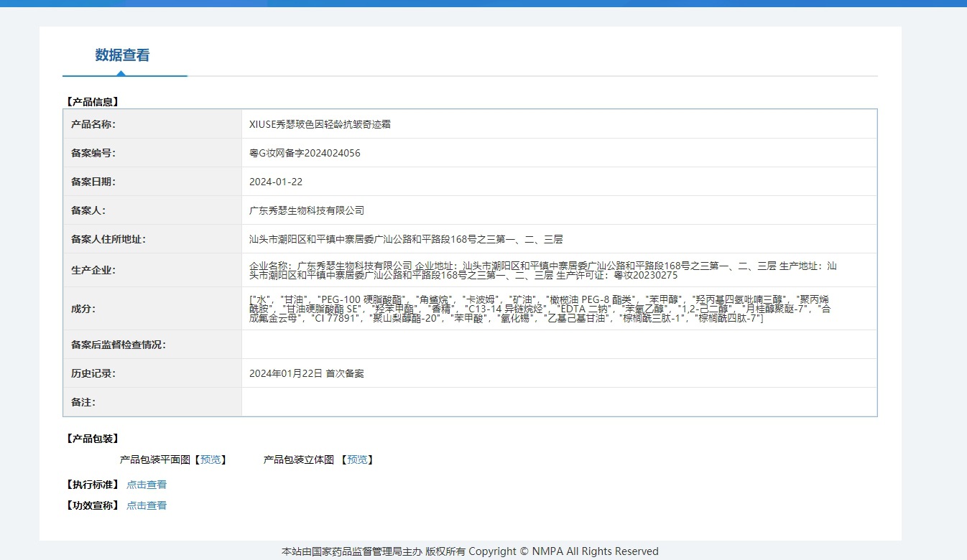
Task: Switch to the 数据查看 tab
Action: coord(120,55)
